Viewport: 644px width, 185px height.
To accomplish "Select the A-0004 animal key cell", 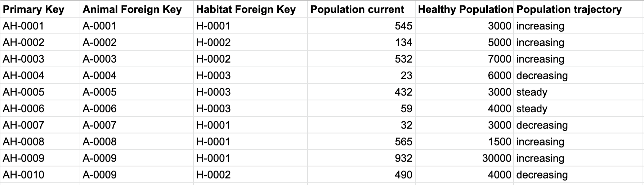I will coord(137,76).
